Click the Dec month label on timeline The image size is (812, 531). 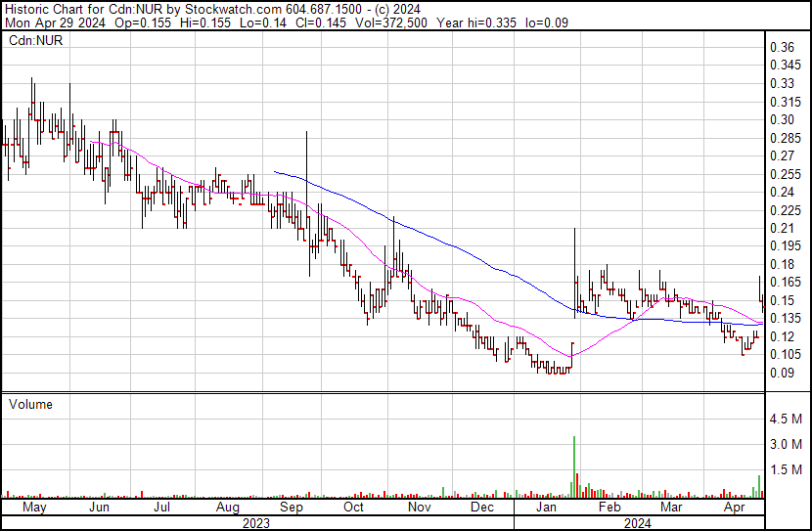[x=480, y=509]
